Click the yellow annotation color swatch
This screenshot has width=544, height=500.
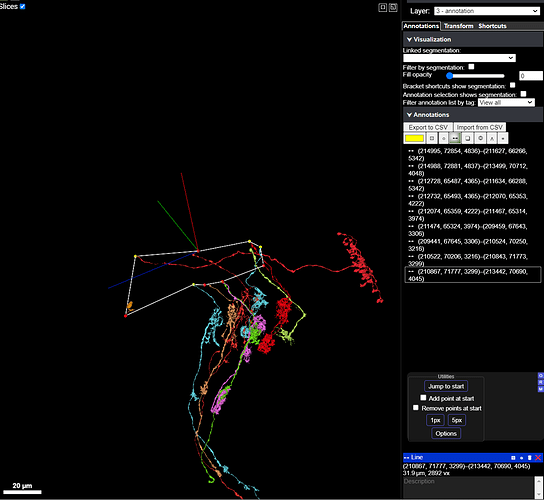point(414,138)
